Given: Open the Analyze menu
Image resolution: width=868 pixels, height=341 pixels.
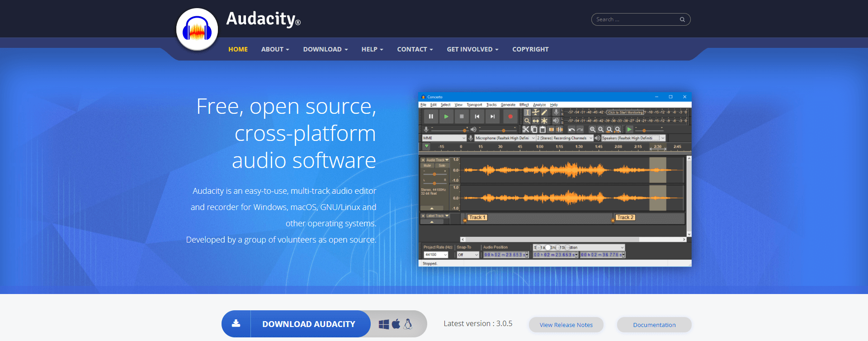Looking at the screenshot, I should click(x=539, y=105).
